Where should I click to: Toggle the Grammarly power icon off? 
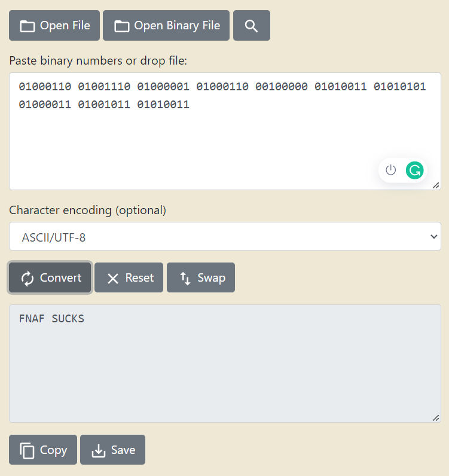click(x=391, y=170)
